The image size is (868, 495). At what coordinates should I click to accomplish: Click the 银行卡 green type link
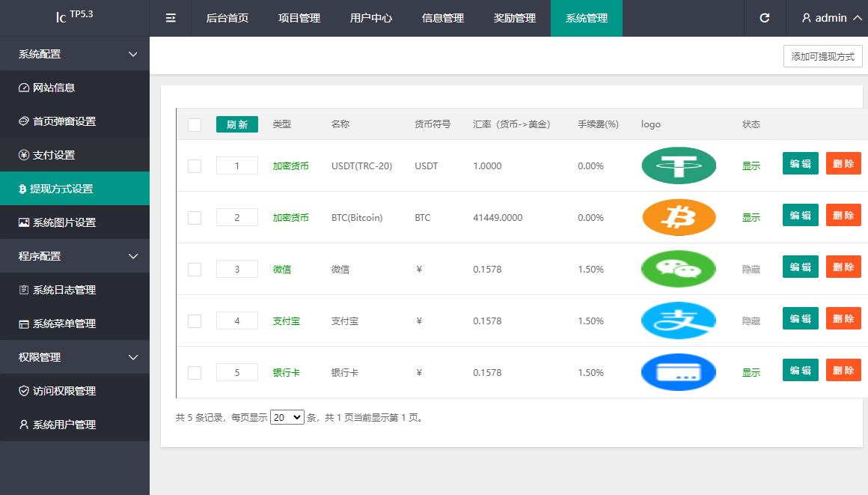click(x=286, y=372)
